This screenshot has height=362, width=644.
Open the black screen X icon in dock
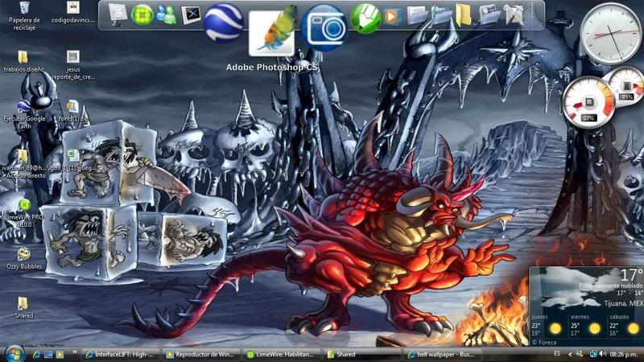tap(191, 15)
